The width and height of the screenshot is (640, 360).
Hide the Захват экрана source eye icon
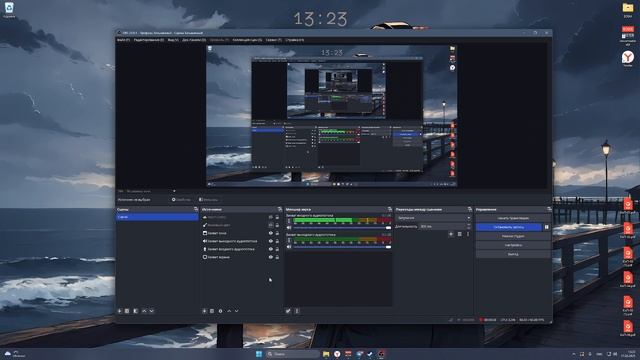coord(270,257)
